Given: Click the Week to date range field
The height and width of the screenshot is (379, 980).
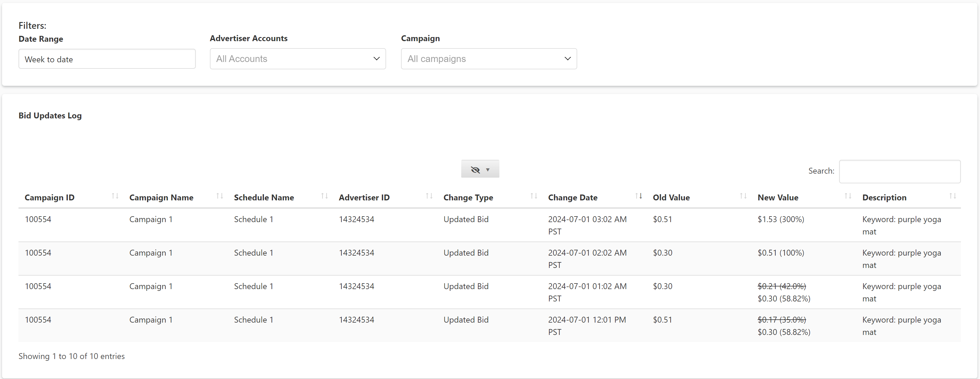Looking at the screenshot, I should click(107, 59).
